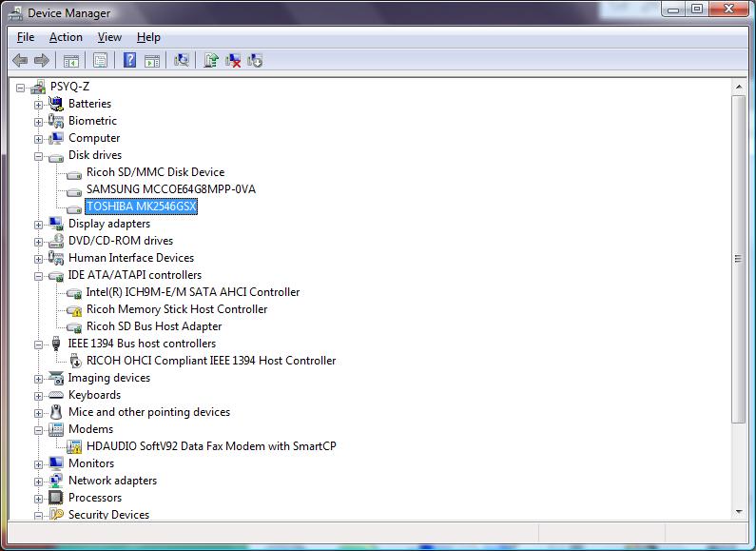Toggle the action pane toolbar icon
The width and height of the screenshot is (756, 551).
(152, 61)
